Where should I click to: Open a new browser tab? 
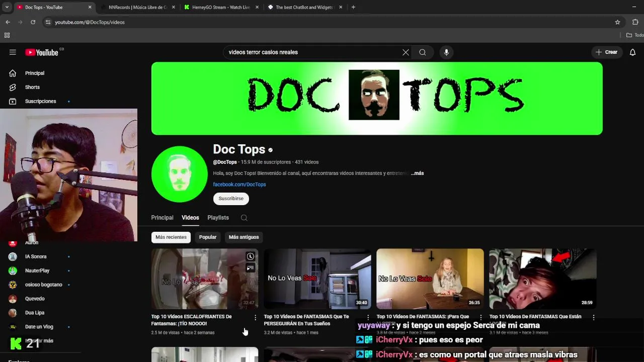[353, 7]
